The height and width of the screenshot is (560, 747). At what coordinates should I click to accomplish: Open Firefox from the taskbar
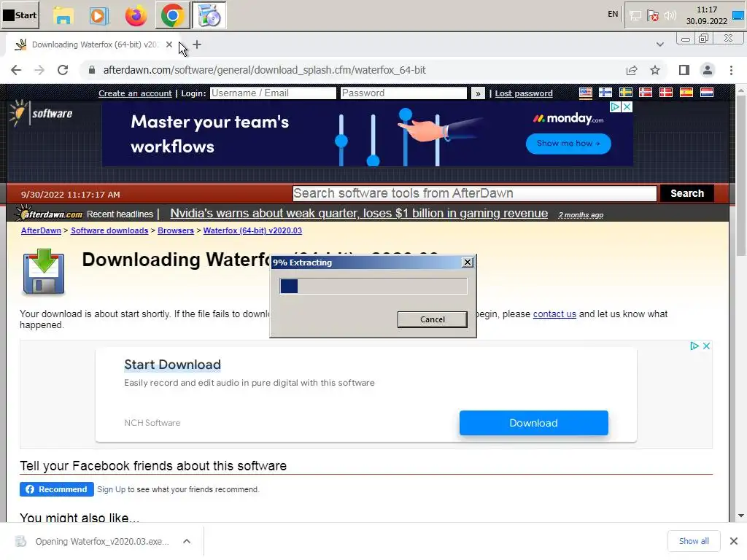coord(136,16)
